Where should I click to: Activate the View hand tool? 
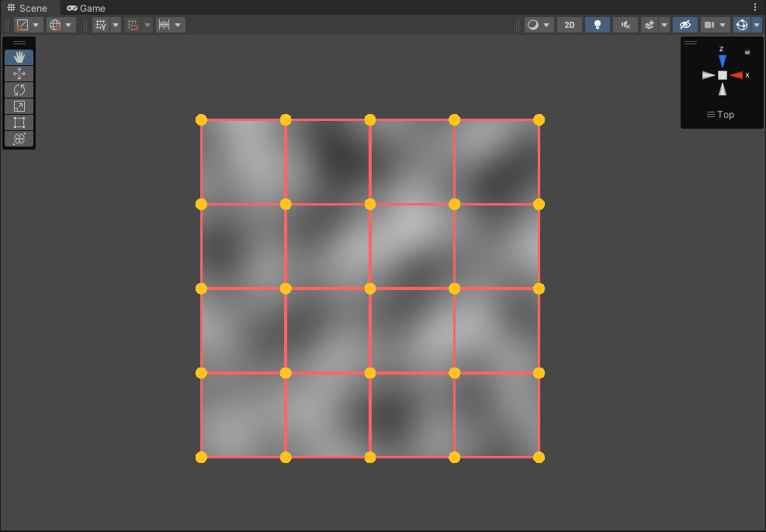tap(19, 57)
